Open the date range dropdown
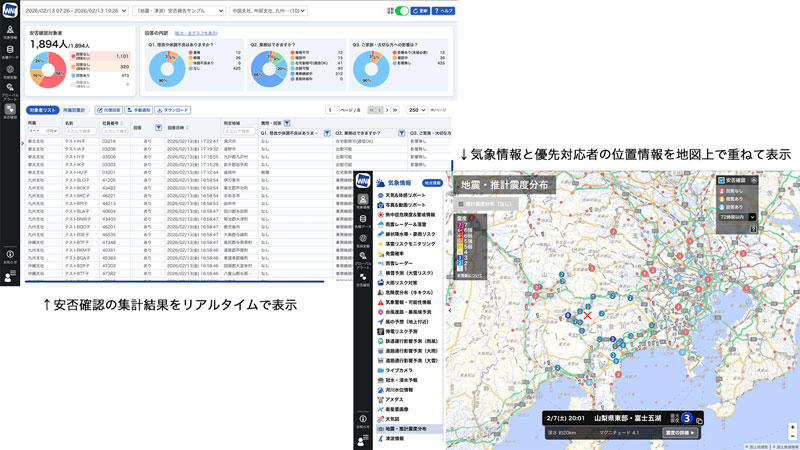The height and width of the screenshot is (450, 800). [74, 10]
